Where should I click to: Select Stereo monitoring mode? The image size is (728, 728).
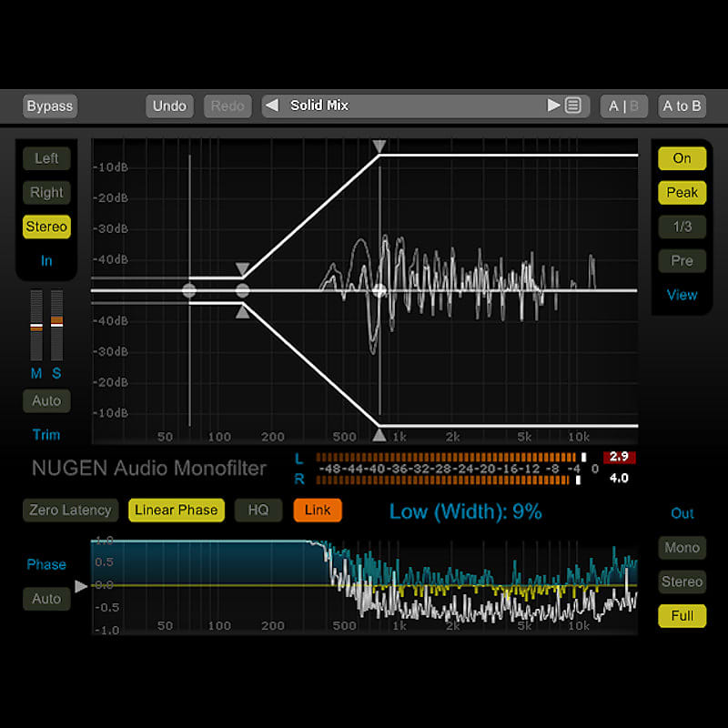[x=46, y=227]
